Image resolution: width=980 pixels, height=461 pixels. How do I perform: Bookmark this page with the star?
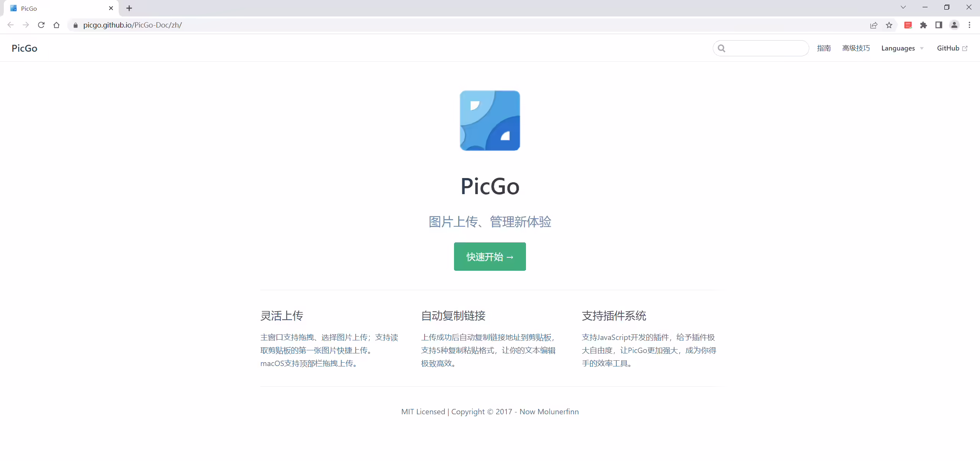(889, 25)
